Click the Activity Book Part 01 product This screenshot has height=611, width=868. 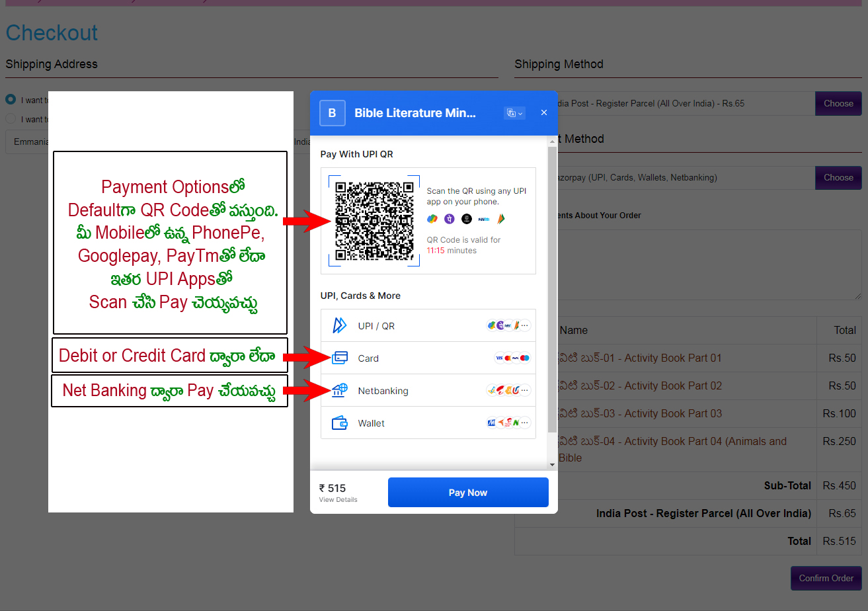(640, 358)
